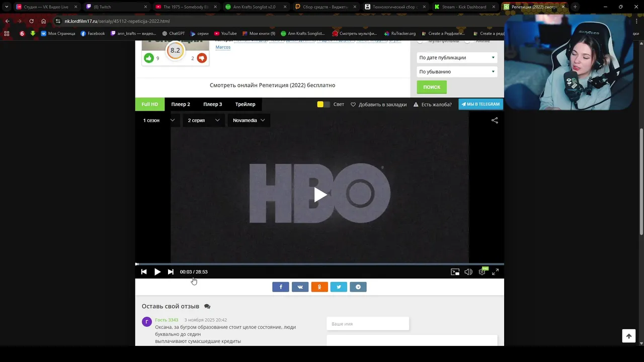Screen dimensions: 644x362
Task: Open the 1 сезон season dropdown
Action: (x=158, y=120)
